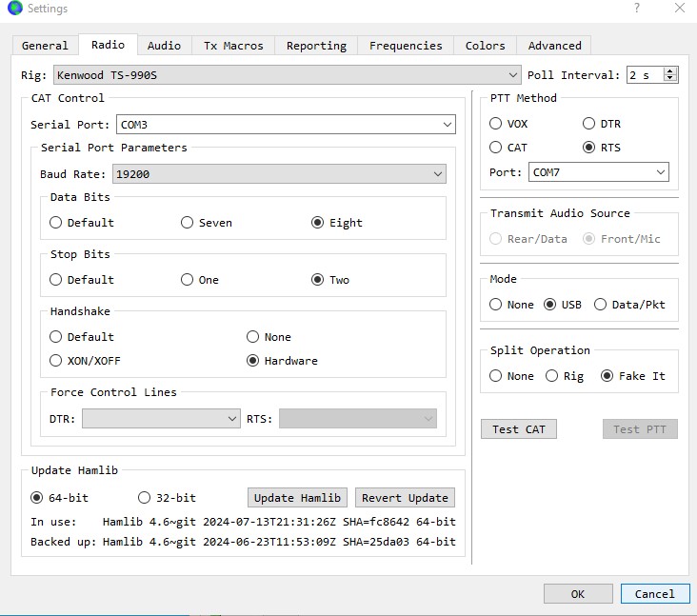Viewport: 697px width, 616px height.
Task: Select the Radio tab
Action: point(108,45)
